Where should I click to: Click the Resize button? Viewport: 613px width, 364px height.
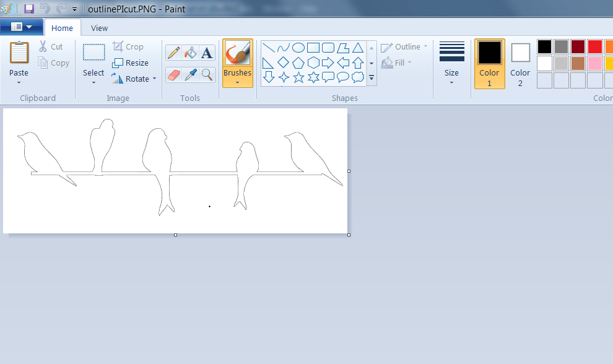(x=131, y=63)
